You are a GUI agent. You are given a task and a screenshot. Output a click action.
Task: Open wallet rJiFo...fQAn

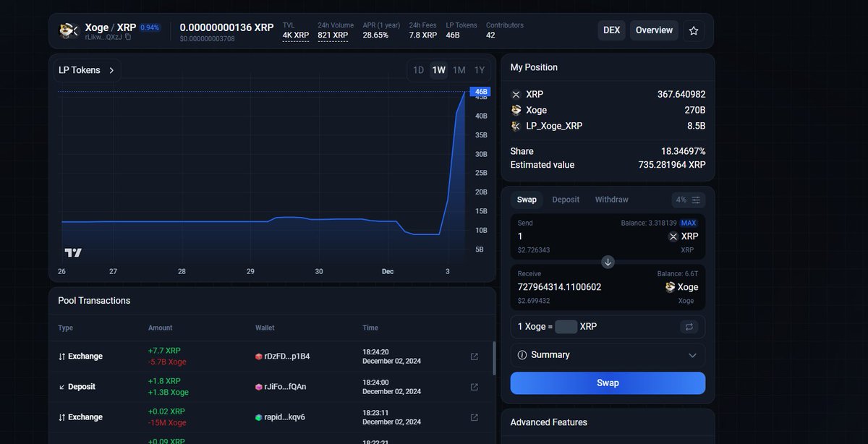pos(285,387)
